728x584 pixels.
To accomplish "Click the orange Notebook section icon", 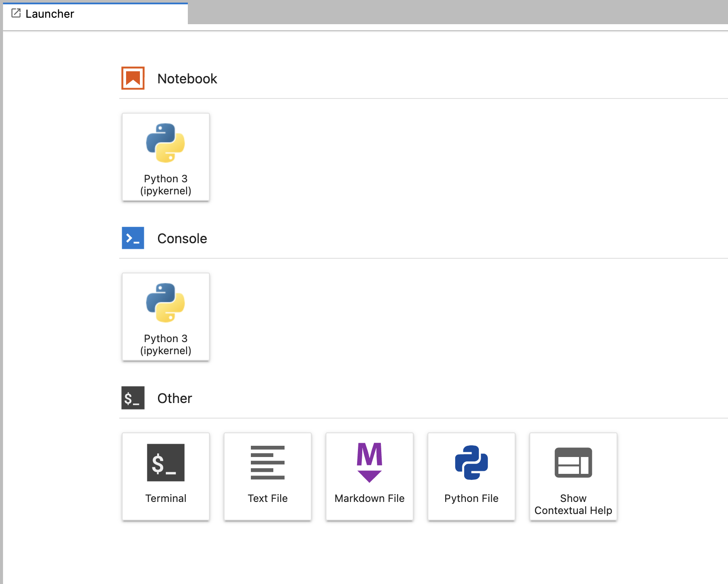I will [133, 78].
